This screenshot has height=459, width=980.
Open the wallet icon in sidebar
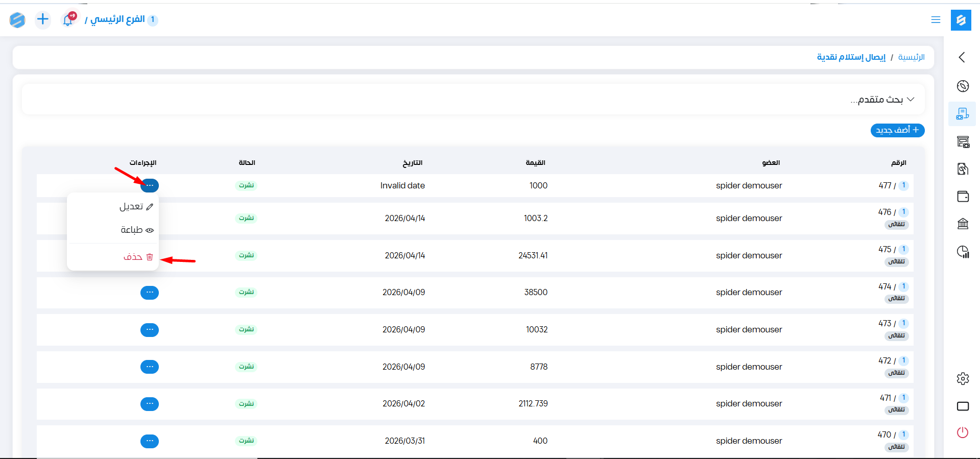[963, 197]
